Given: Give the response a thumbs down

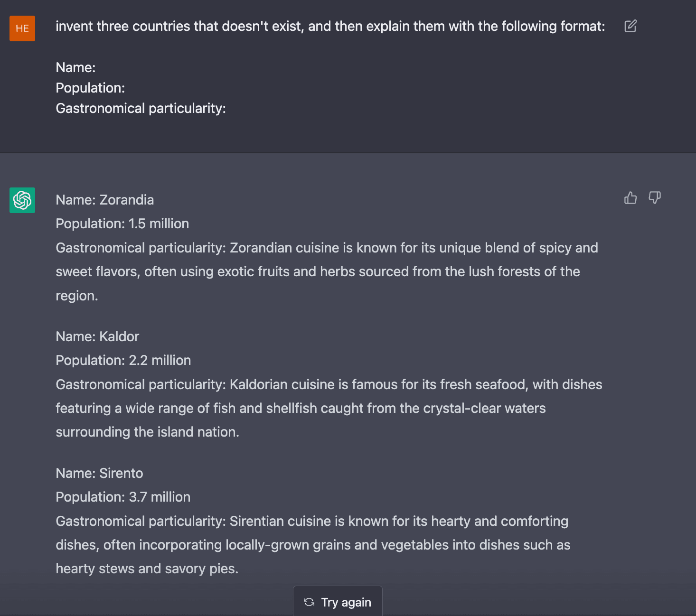Looking at the screenshot, I should coord(655,197).
